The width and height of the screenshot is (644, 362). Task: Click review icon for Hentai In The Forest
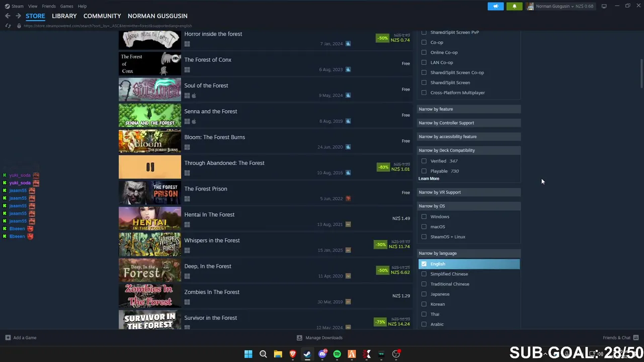(348, 224)
